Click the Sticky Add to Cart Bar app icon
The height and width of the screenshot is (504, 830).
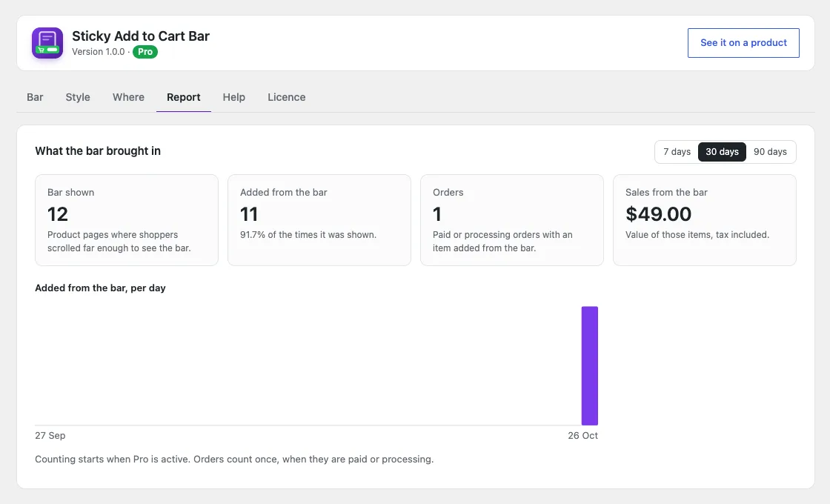[x=47, y=43]
